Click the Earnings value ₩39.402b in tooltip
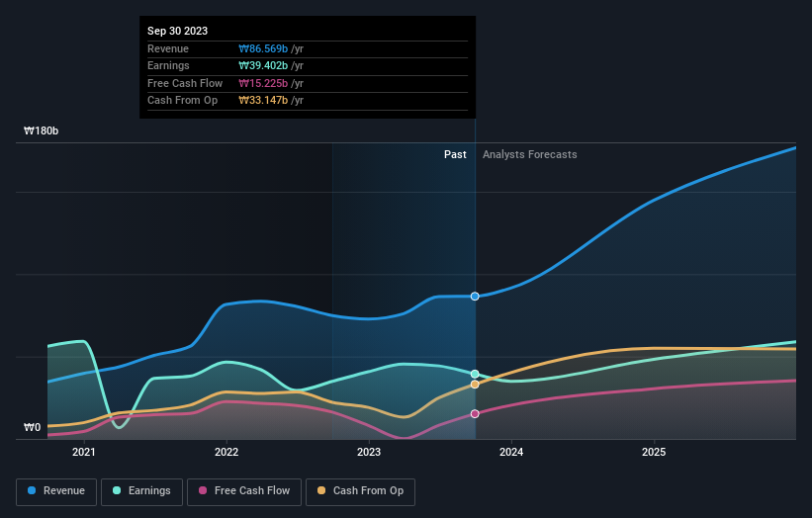Screen dimensions: 812x518 [x=263, y=65]
